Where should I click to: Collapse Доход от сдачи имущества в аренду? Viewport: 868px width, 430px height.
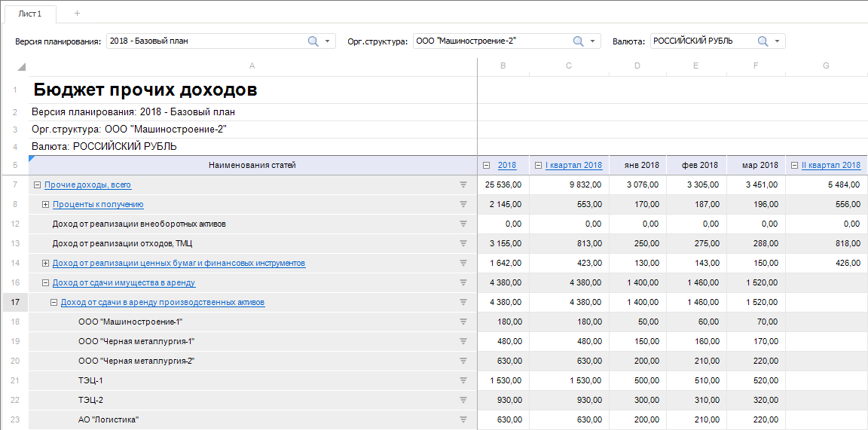[x=45, y=283]
